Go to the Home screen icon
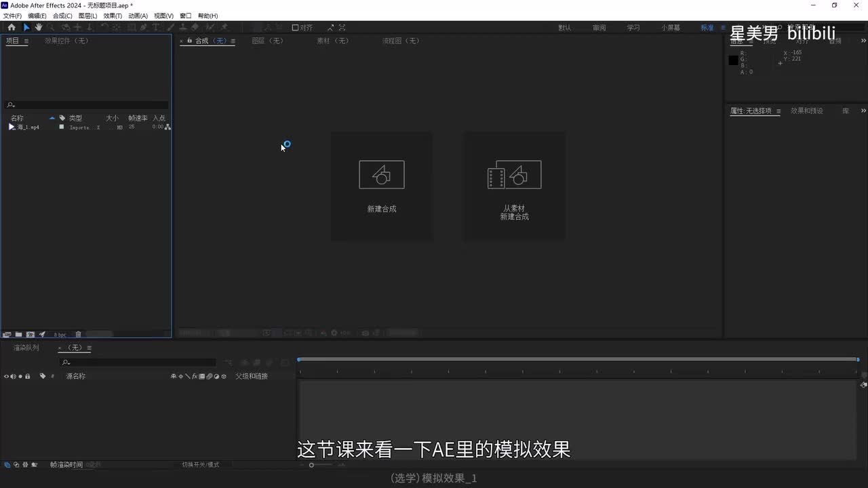The width and height of the screenshot is (868, 488). [11, 27]
